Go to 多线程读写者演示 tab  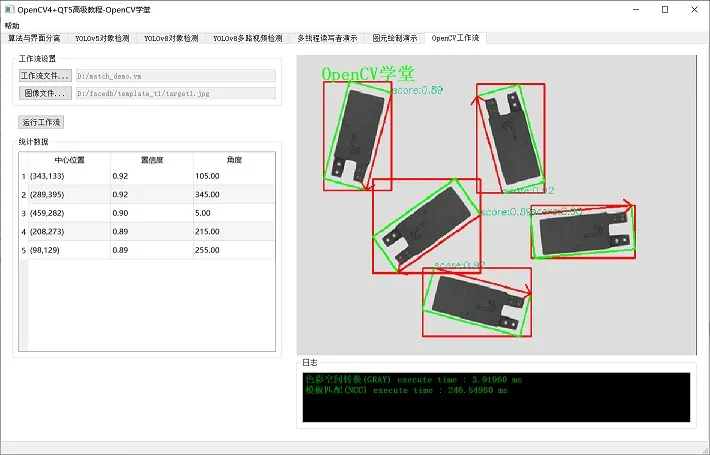point(327,38)
